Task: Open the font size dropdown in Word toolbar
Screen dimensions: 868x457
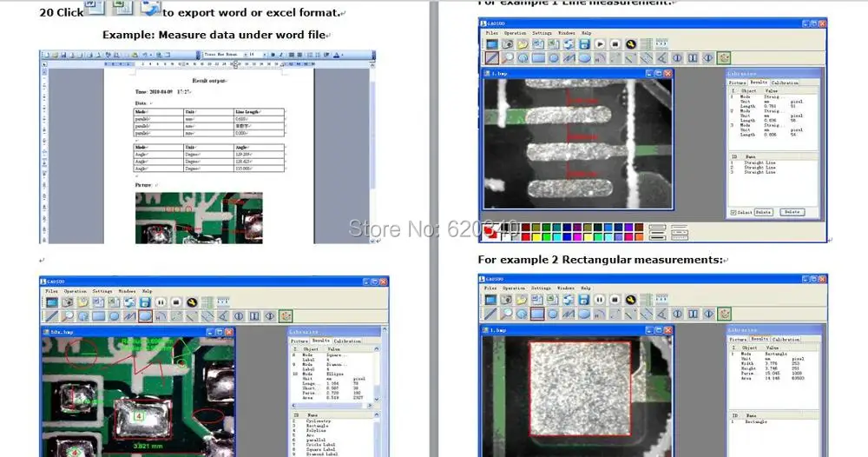Action: (x=265, y=54)
